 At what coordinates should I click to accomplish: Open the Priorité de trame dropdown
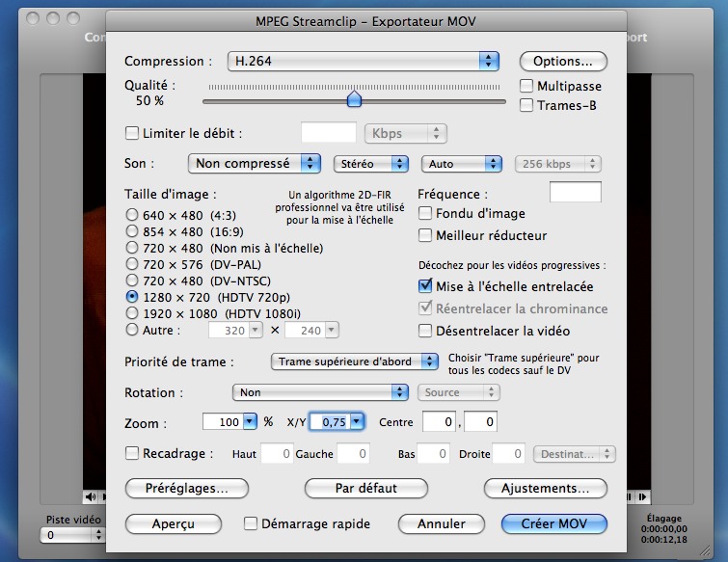pyautogui.click(x=354, y=361)
